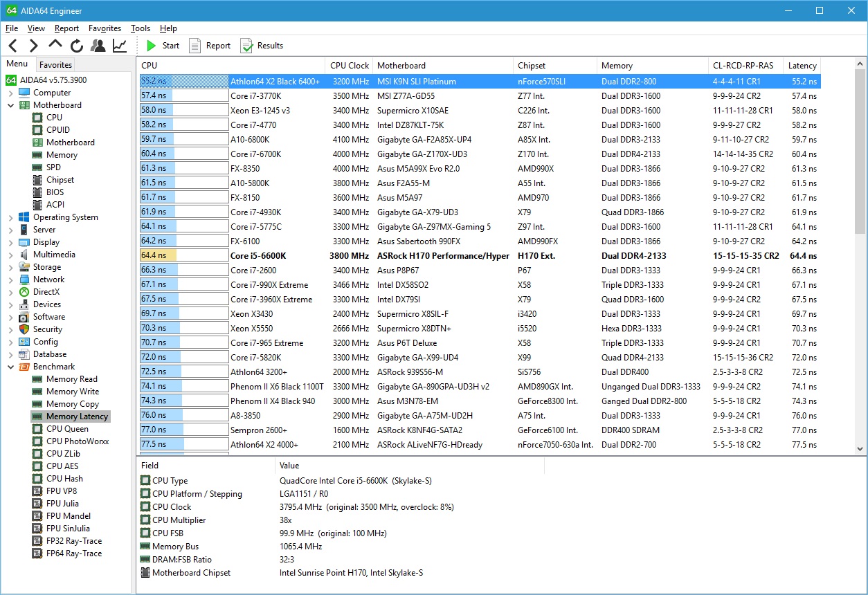Click the CPU Multiplier field in details
This screenshot has width=868, height=595.
179,520
